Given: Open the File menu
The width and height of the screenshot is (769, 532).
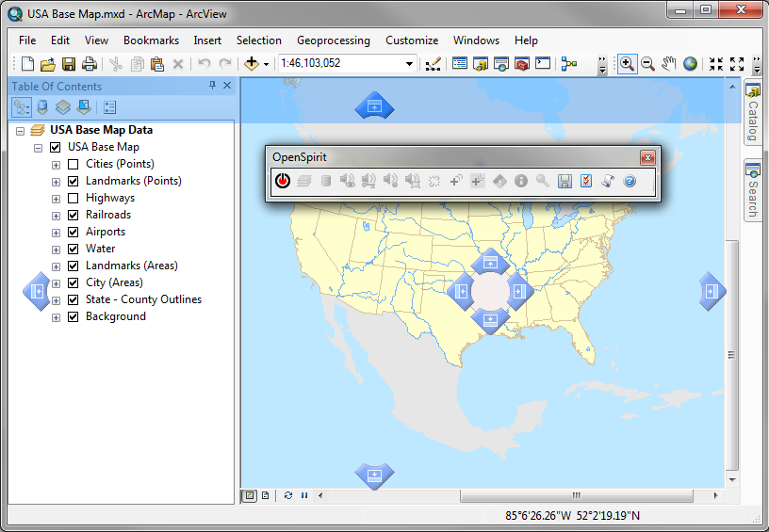Looking at the screenshot, I should pos(27,40).
